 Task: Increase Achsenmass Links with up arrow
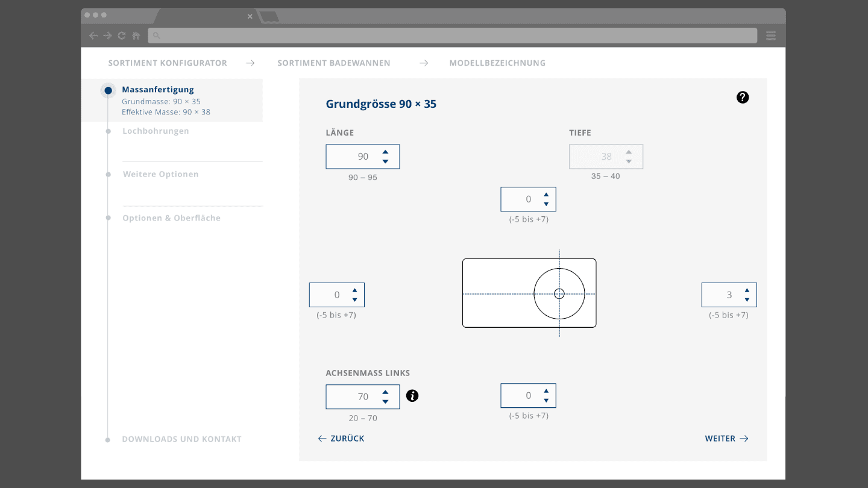[x=385, y=392]
